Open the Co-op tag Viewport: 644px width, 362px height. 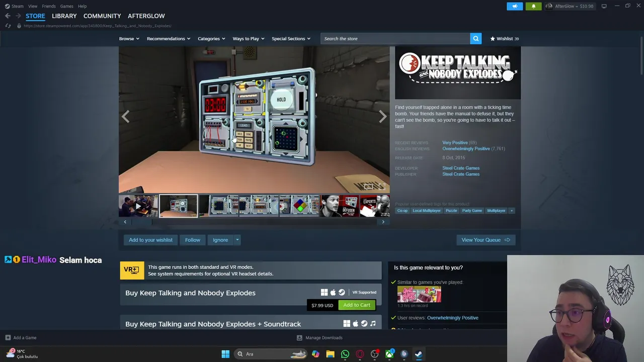coord(403,211)
